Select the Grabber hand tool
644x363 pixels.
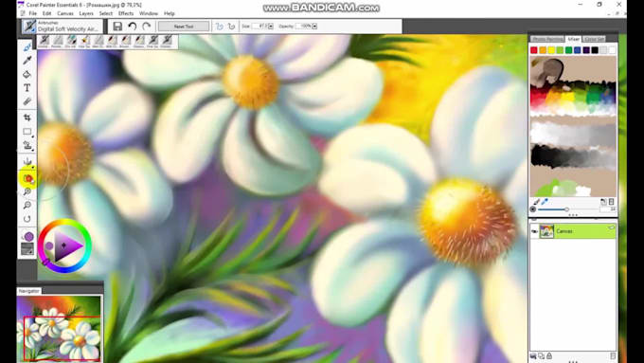[27, 178]
